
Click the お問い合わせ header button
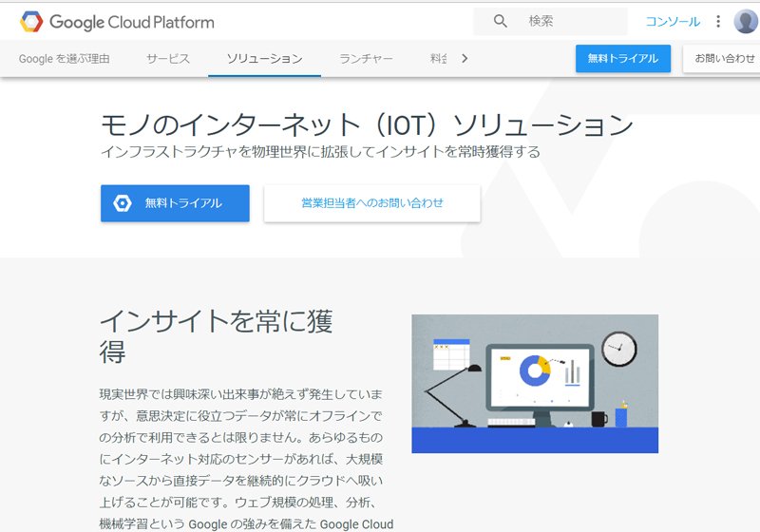click(724, 59)
